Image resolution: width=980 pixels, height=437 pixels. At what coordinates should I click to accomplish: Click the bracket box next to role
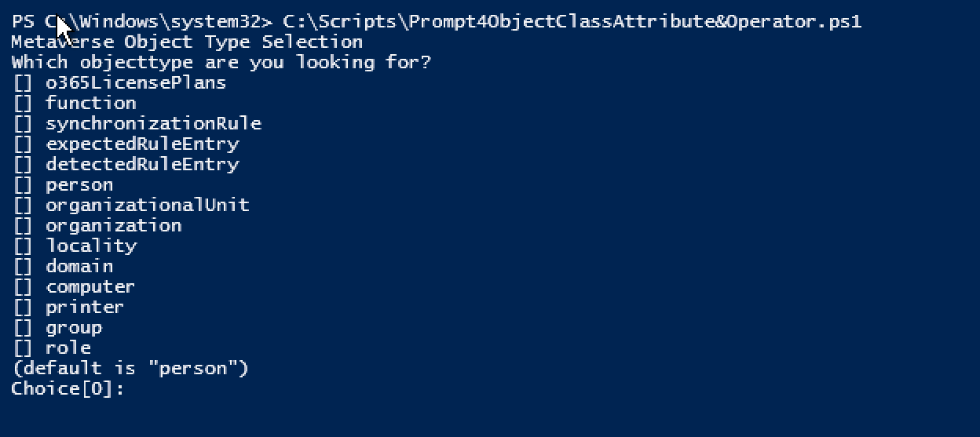[22, 348]
